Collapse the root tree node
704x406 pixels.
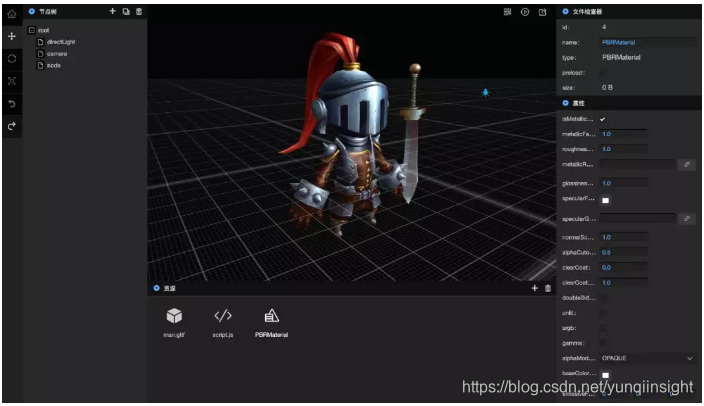(x=31, y=30)
